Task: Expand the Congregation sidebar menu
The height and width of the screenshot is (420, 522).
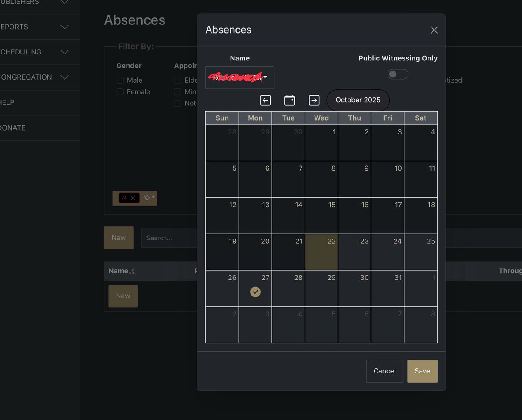Action: click(x=40, y=77)
